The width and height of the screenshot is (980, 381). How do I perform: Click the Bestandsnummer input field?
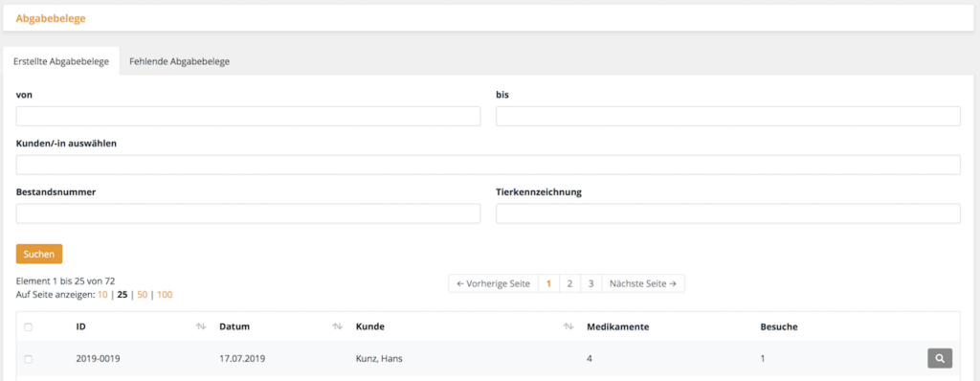(248, 214)
